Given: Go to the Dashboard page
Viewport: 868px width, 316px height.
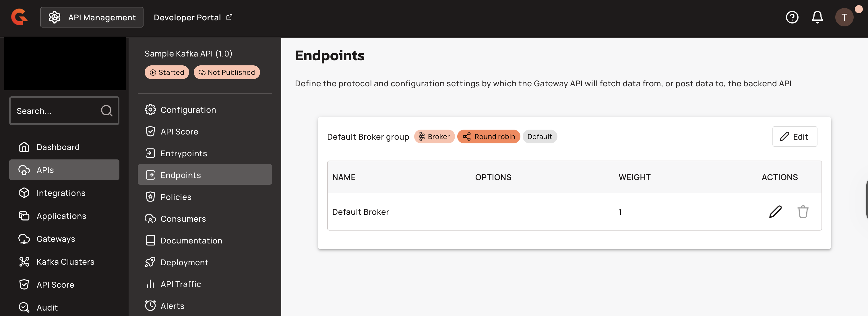Looking at the screenshot, I should (58, 147).
